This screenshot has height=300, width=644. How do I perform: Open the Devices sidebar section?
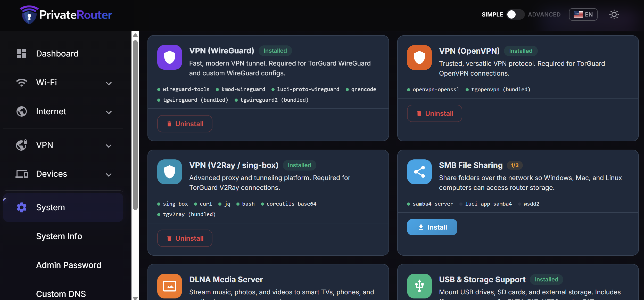point(63,174)
